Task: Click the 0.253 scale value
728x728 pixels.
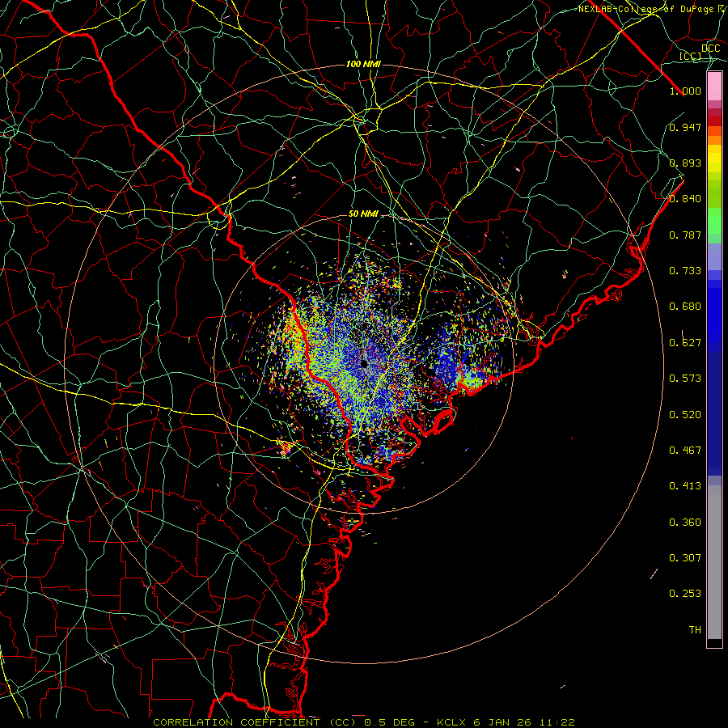Action: [685, 594]
